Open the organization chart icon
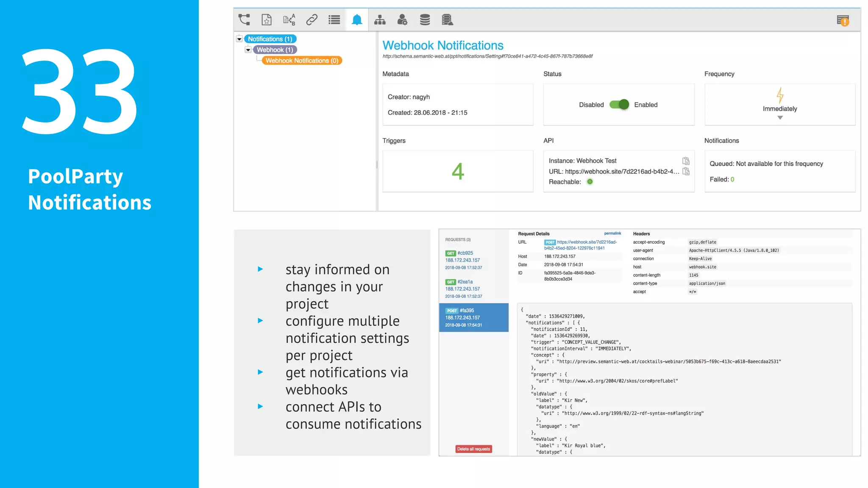Screen dimensions: 868x488 pyautogui.click(x=380, y=19)
